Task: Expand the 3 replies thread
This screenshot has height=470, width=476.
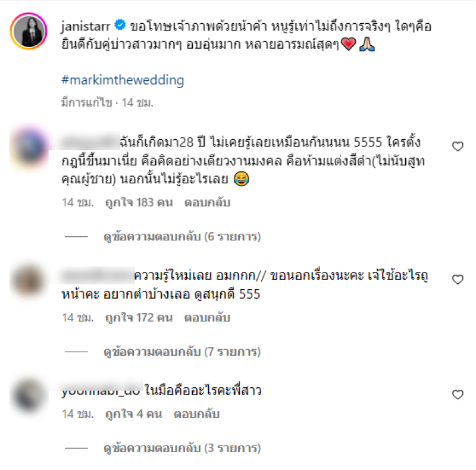Action: tap(182, 448)
